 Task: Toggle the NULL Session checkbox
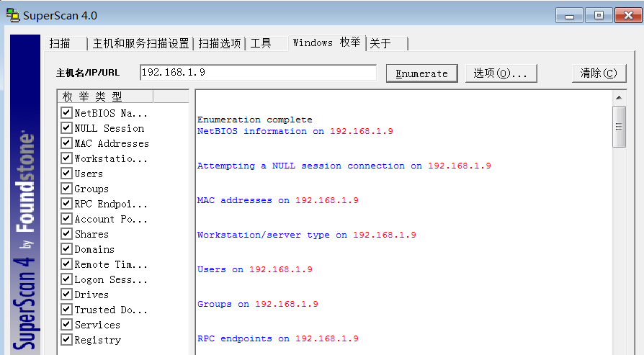(66, 127)
